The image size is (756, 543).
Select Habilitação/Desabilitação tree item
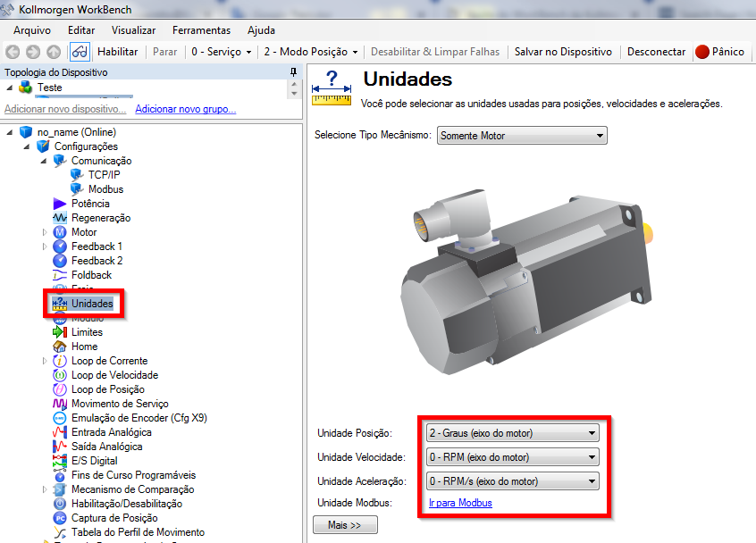[127, 504]
